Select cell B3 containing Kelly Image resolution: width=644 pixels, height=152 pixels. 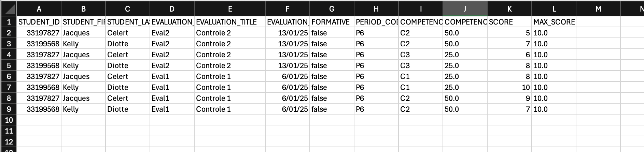pyautogui.click(x=83, y=44)
